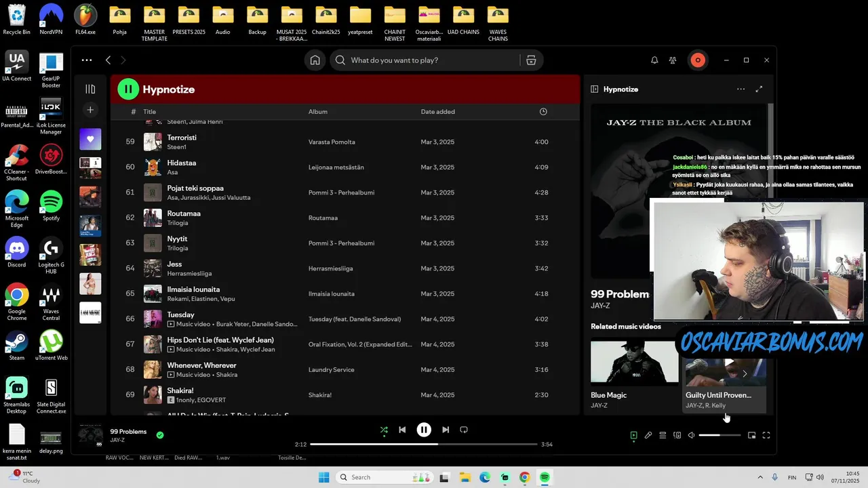Open the three-dot Spotify app menu
The image size is (868, 488).
click(87, 60)
